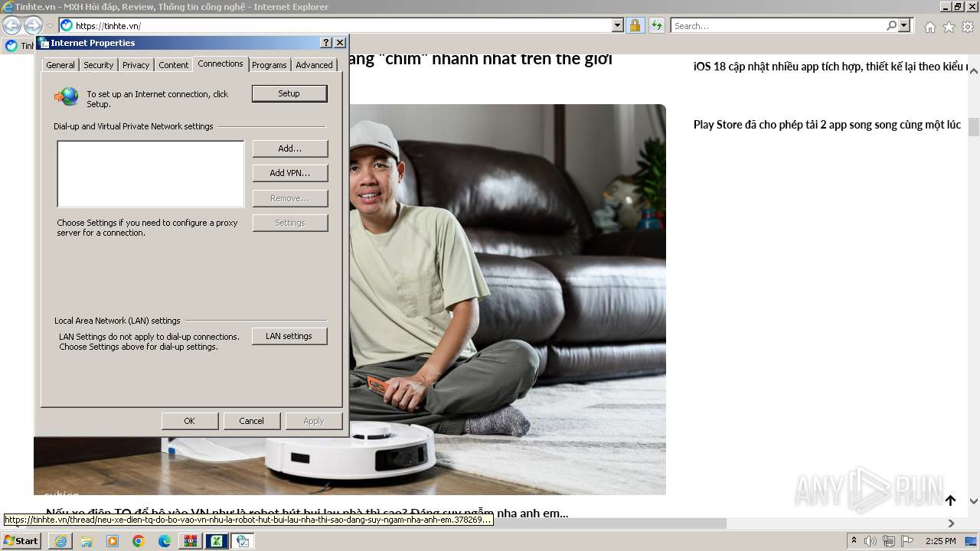
Task: Switch to the Content tab
Action: pyautogui.click(x=174, y=65)
